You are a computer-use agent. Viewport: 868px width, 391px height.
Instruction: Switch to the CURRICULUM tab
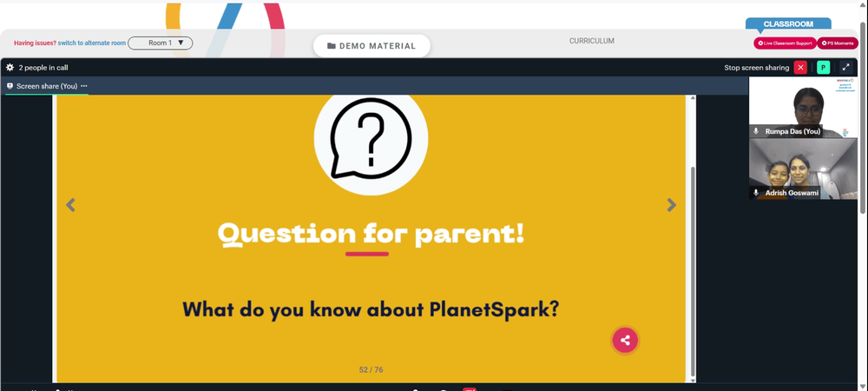click(591, 41)
